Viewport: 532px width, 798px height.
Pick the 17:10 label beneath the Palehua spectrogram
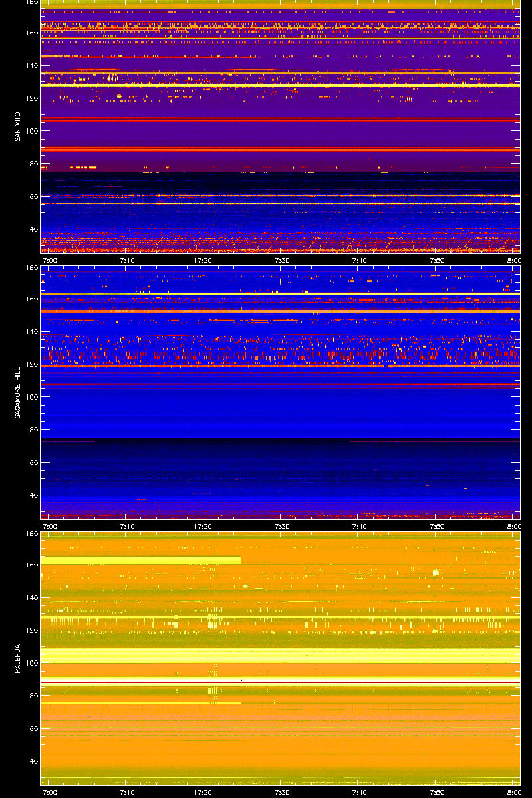pos(126,793)
